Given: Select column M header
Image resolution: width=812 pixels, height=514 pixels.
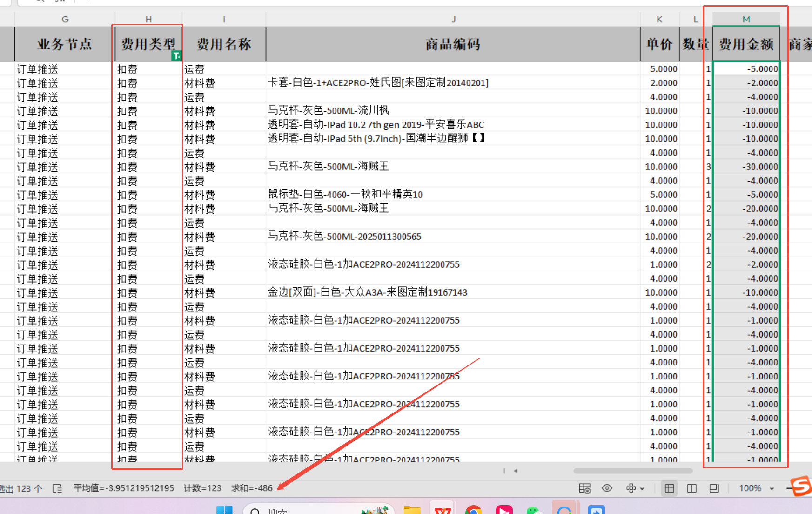Looking at the screenshot, I should click(x=746, y=19).
